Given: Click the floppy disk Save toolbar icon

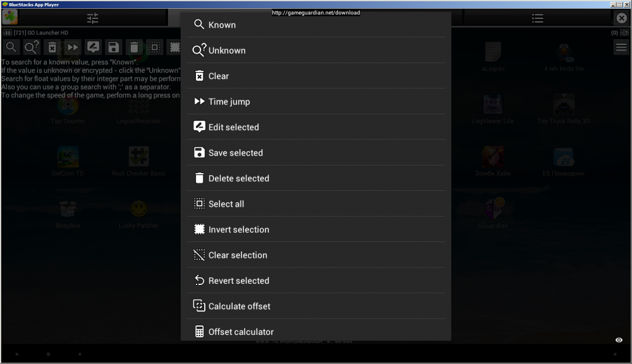Looking at the screenshot, I should point(113,47).
